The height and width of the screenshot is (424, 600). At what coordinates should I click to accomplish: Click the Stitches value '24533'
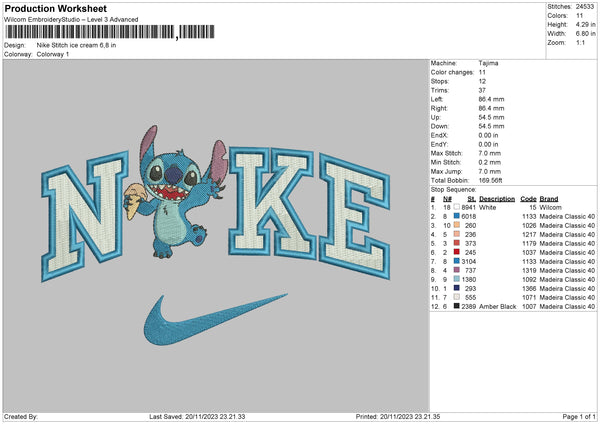coord(585,7)
